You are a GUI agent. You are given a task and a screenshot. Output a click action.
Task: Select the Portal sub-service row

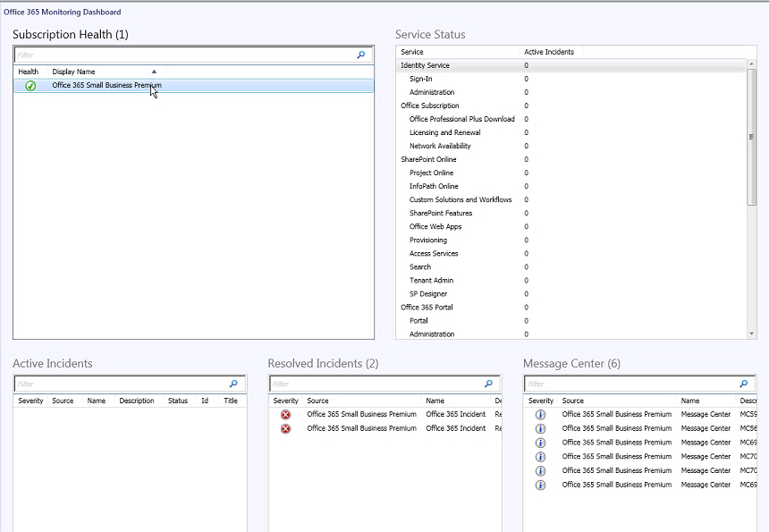point(571,321)
